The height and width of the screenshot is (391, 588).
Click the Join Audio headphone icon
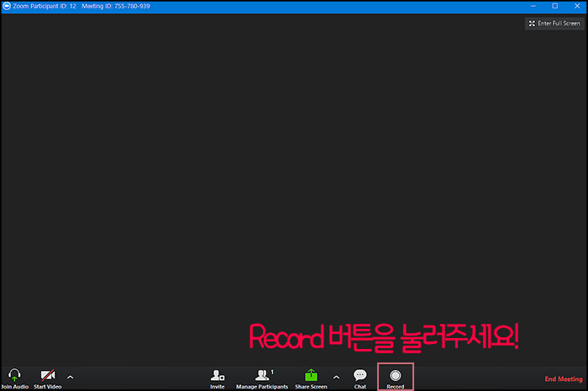14,375
